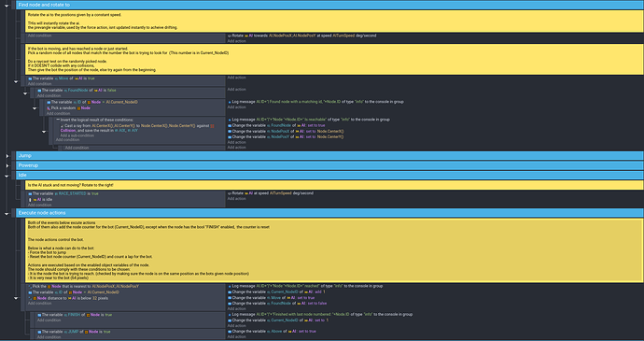
Task: Add condition below 'Node distance to AI' condition
Action: click(39, 304)
